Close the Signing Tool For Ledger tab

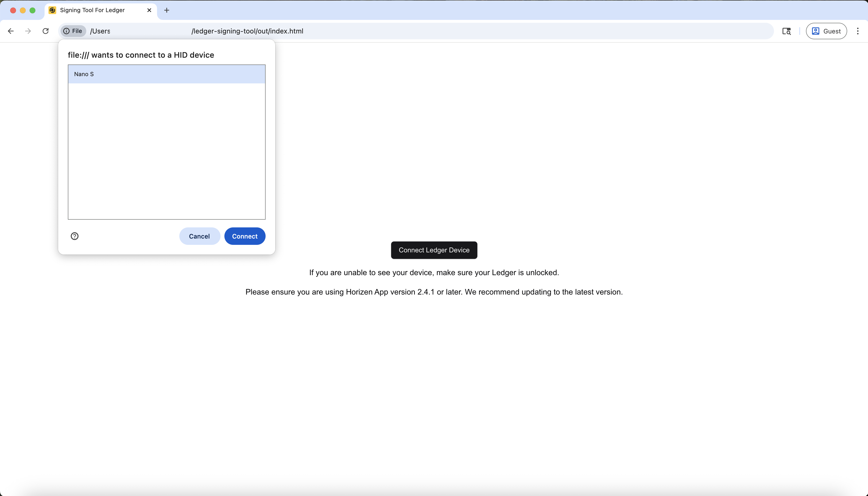149,10
